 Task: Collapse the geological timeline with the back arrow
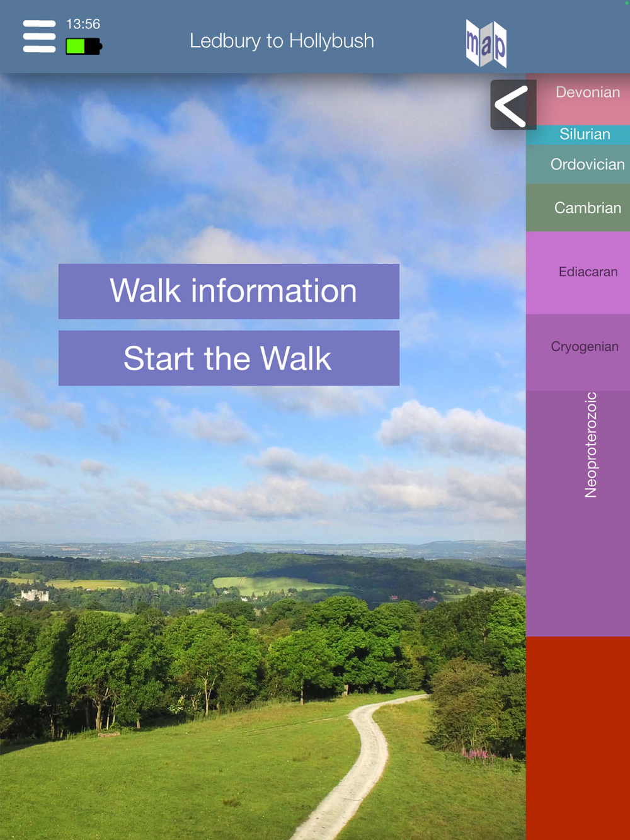[x=513, y=105]
